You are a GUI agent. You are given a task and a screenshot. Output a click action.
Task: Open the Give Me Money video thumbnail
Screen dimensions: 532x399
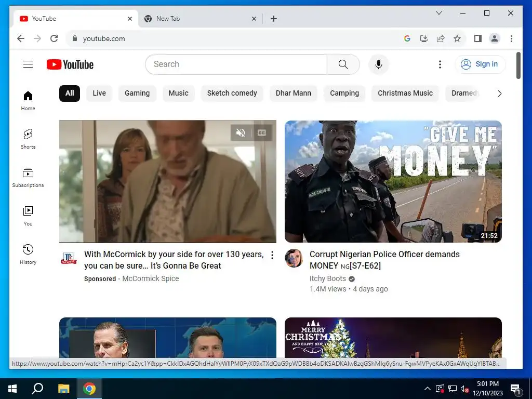[x=393, y=181]
